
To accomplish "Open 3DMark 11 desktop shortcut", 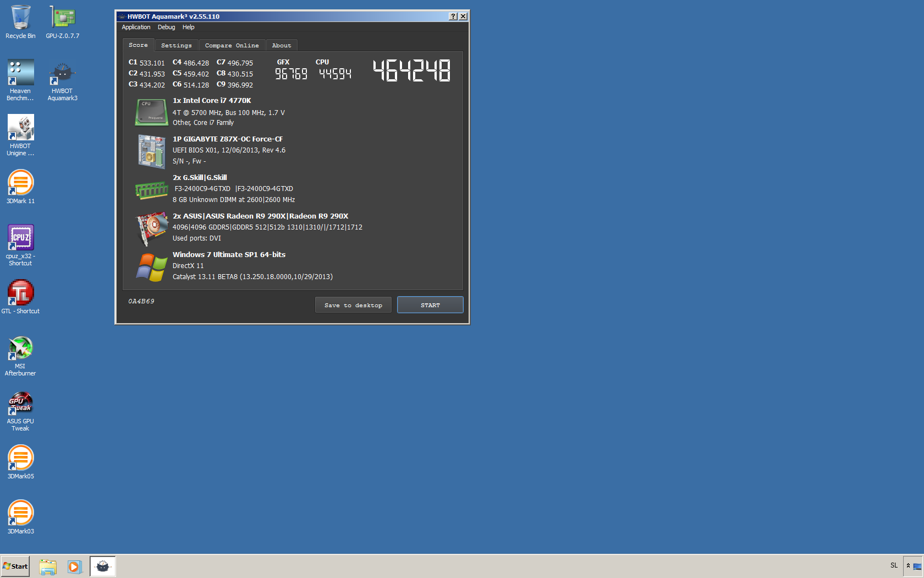I will click(20, 187).
